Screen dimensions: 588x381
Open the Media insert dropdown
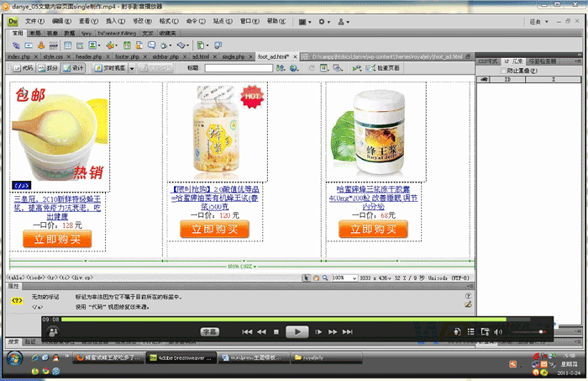[x=112, y=45]
